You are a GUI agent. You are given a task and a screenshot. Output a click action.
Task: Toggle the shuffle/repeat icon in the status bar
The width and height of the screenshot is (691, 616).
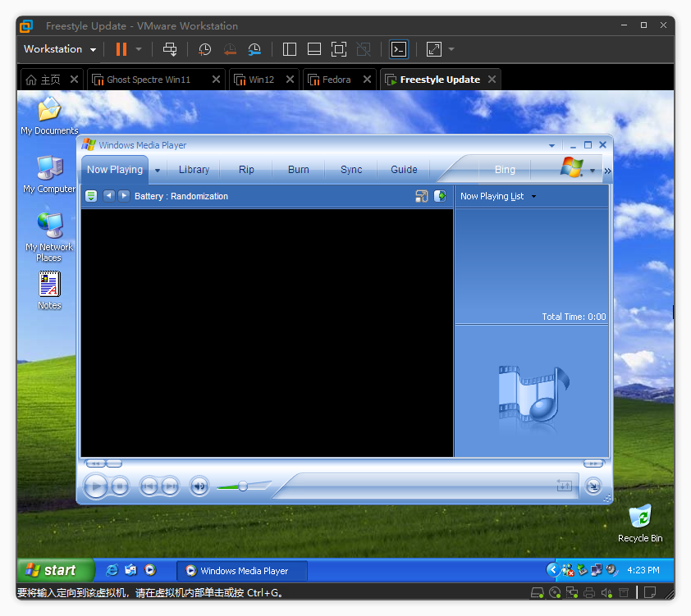565,486
